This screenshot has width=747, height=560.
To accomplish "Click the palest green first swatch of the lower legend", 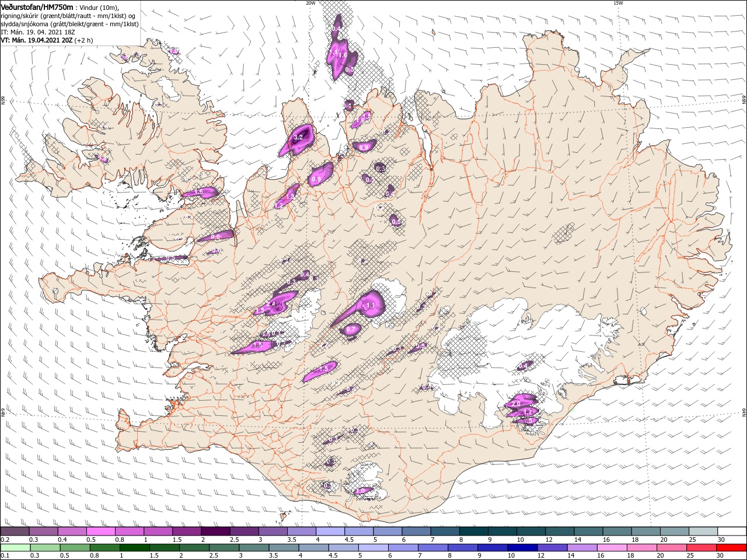I will [15, 548].
